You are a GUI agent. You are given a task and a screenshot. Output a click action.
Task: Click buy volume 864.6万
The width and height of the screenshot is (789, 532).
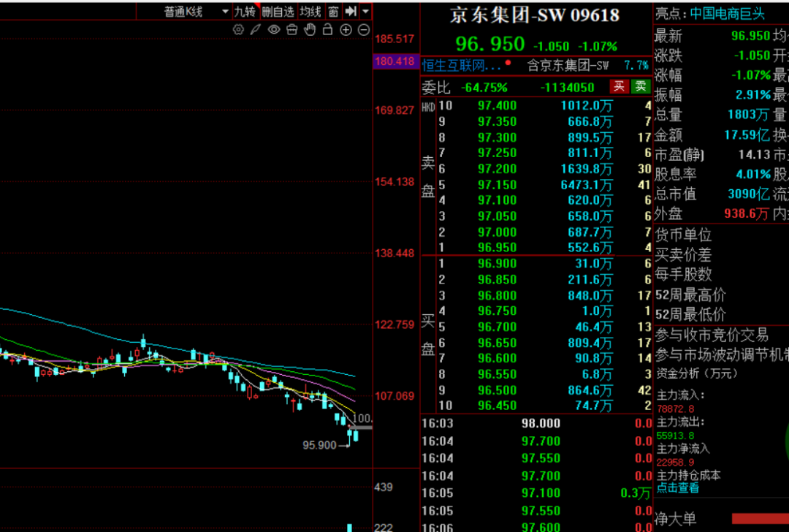click(x=590, y=390)
